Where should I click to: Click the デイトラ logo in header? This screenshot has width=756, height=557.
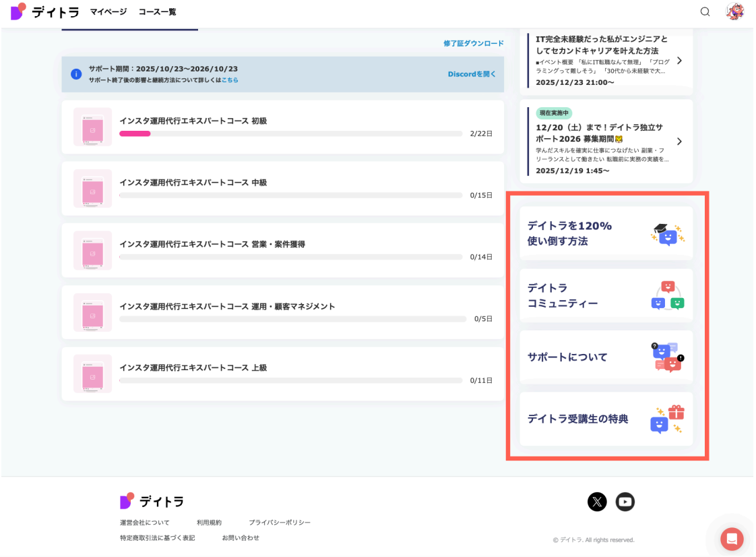[x=44, y=11]
